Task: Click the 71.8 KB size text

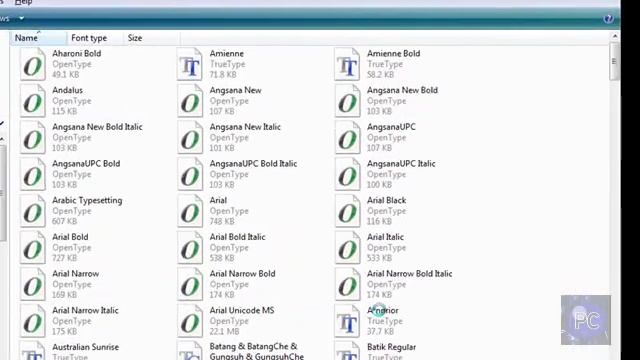Action: pos(223,75)
